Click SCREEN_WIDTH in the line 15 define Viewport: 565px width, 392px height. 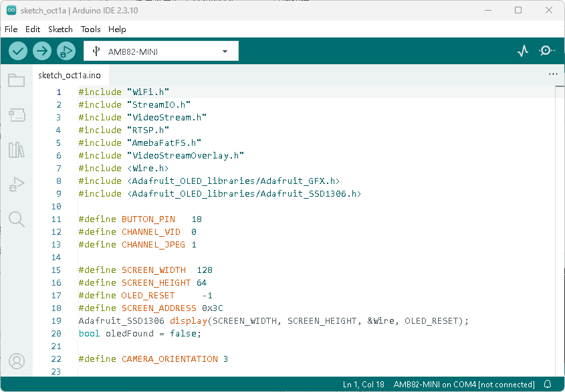coord(154,270)
